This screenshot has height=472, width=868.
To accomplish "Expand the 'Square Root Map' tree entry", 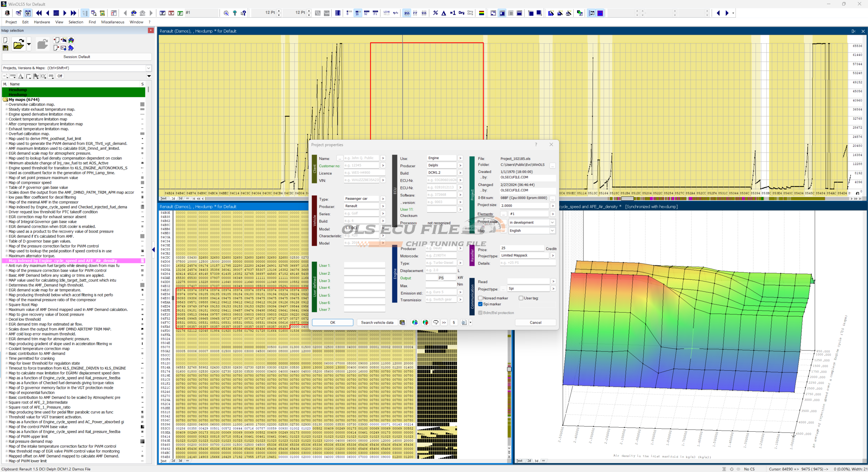I will click(6, 305).
